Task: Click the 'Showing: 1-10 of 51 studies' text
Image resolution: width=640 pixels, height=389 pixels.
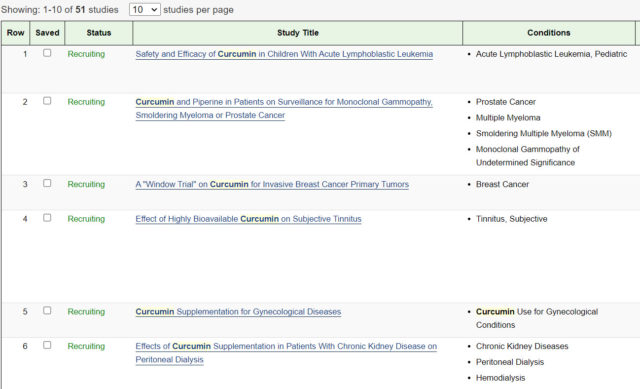Action: tap(60, 9)
